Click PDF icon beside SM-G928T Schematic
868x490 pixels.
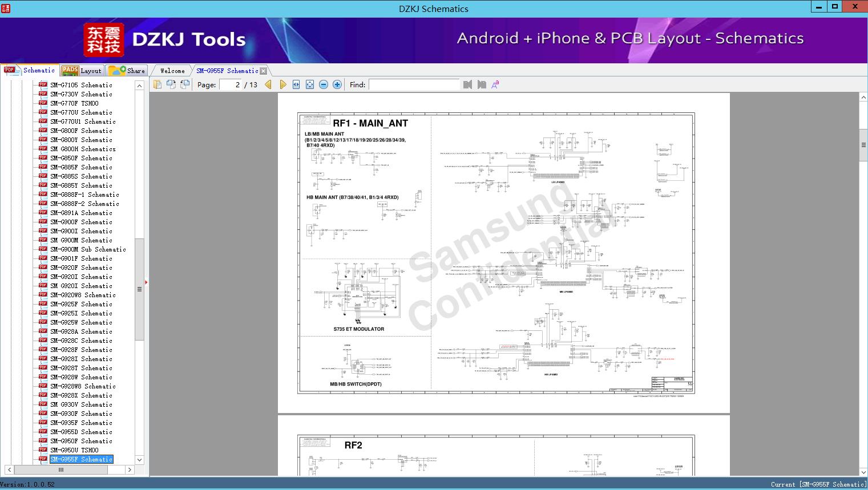pyautogui.click(x=43, y=367)
